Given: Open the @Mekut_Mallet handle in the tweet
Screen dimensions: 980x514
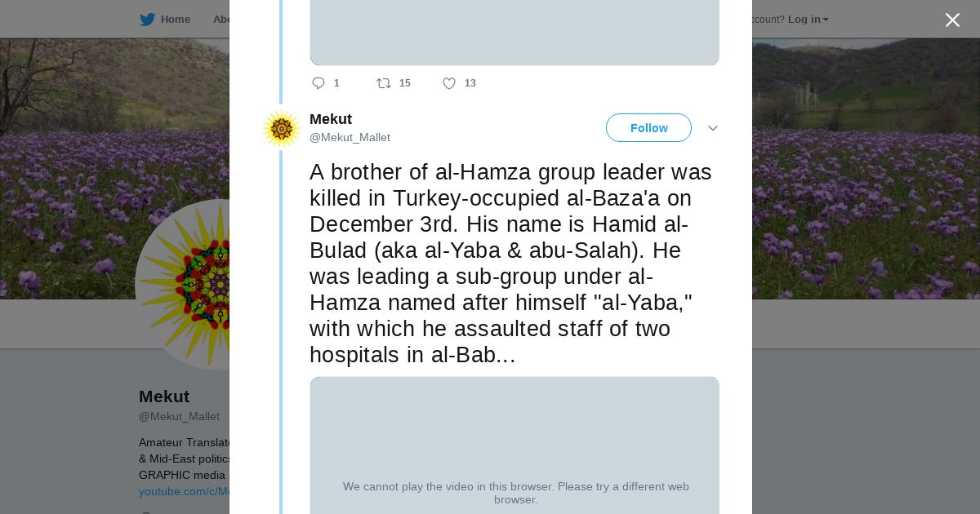Looking at the screenshot, I should [350, 138].
